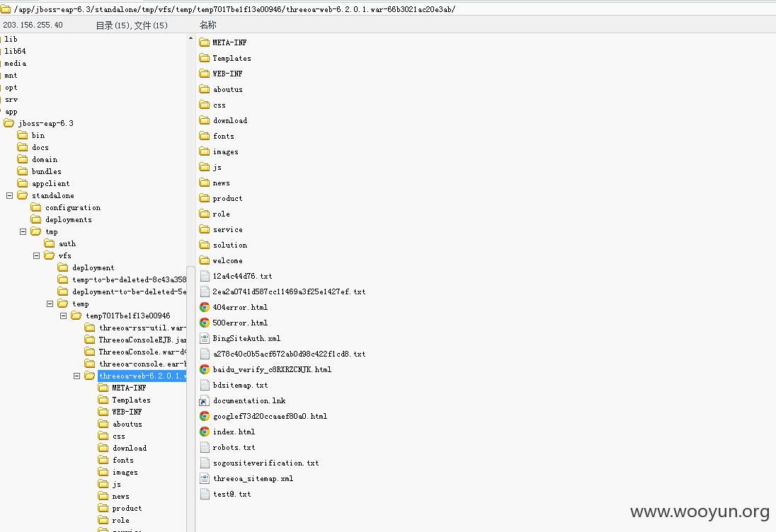Screen dimensions: 776x532
Task: Select 2ea2a0741d587cc11469a3f25e1427ef.txt file name
Action: pyautogui.click(x=289, y=291)
